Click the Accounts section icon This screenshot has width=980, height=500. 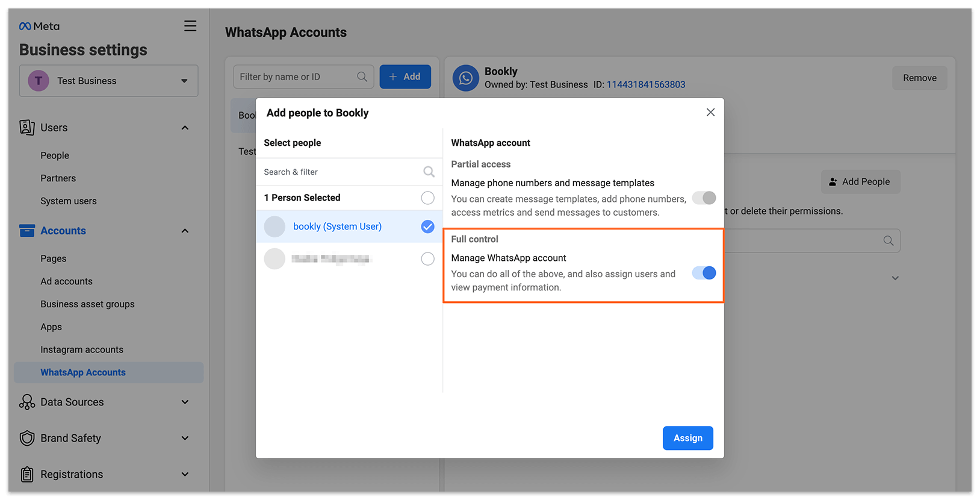point(27,231)
